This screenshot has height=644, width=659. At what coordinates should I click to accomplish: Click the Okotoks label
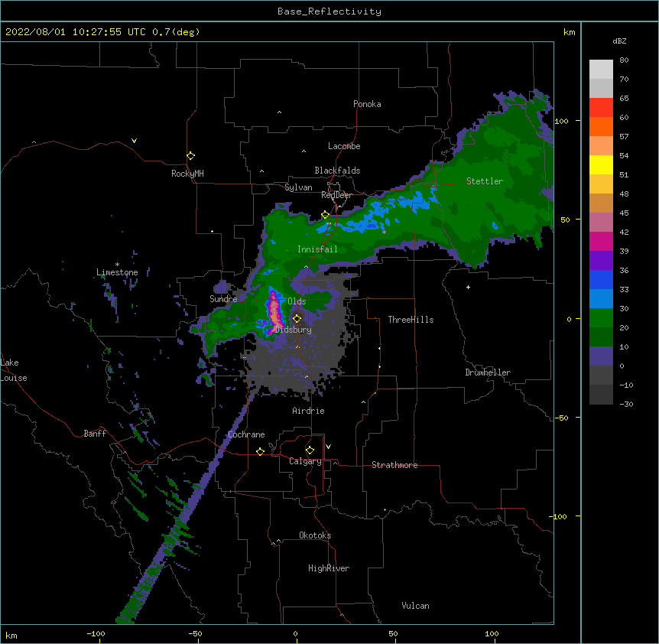tap(315, 535)
